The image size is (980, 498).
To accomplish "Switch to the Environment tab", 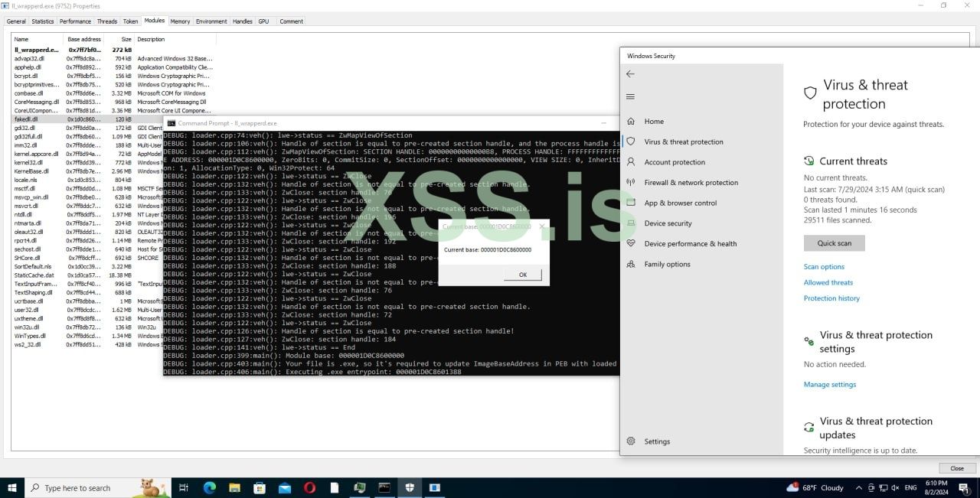I will pos(211,21).
